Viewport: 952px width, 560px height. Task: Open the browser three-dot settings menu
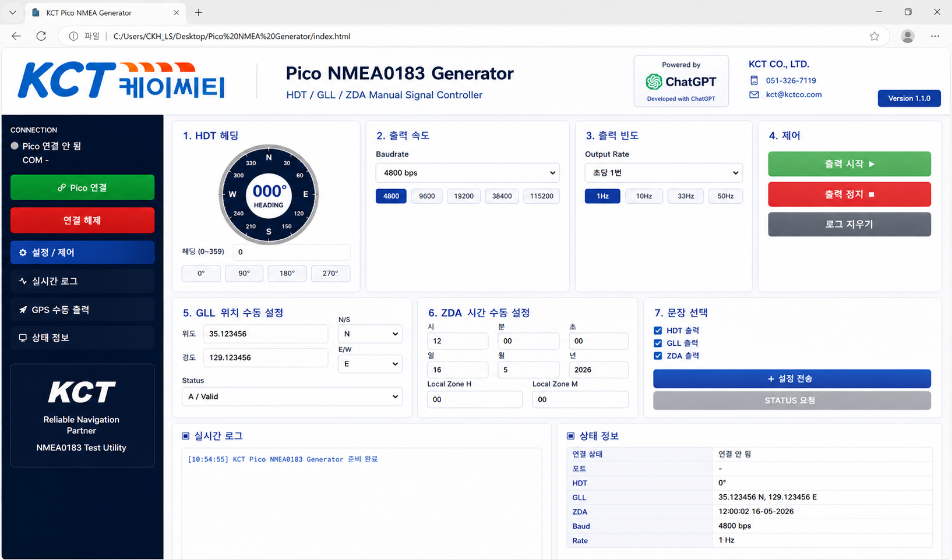935,36
